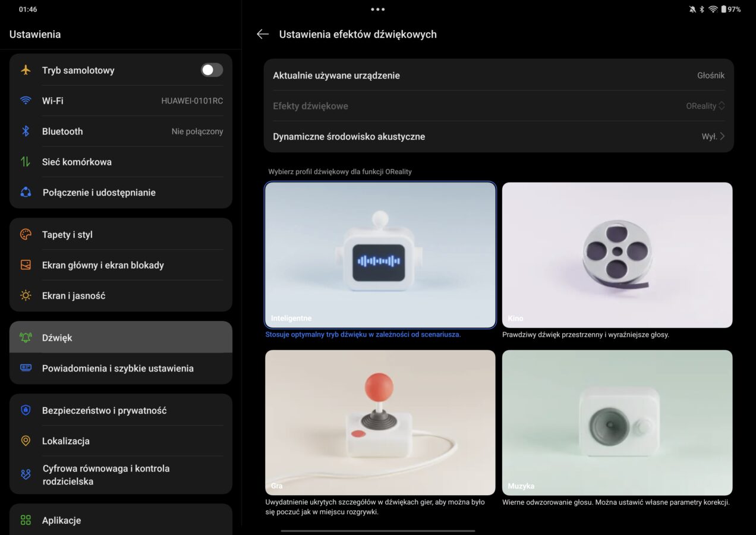This screenshot has width=756, height=535.
Task: Click the Głośnik device value
Action: [711, 75]
